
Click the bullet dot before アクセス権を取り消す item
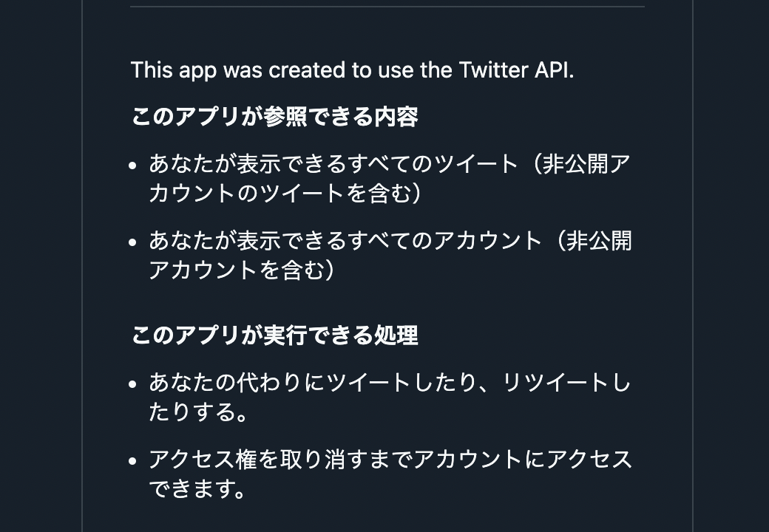[x=132, y=461]
